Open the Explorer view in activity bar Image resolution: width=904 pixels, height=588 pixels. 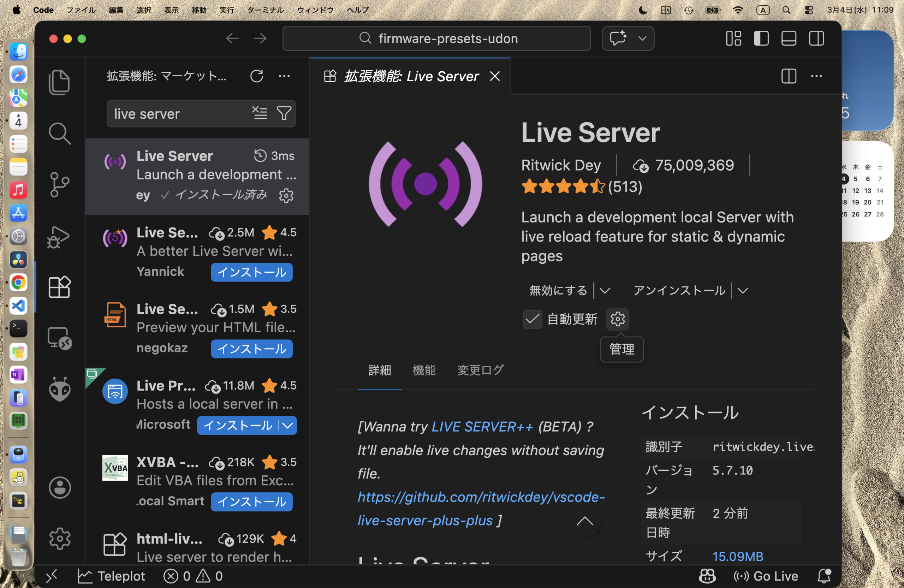click(x=59, y=82)
